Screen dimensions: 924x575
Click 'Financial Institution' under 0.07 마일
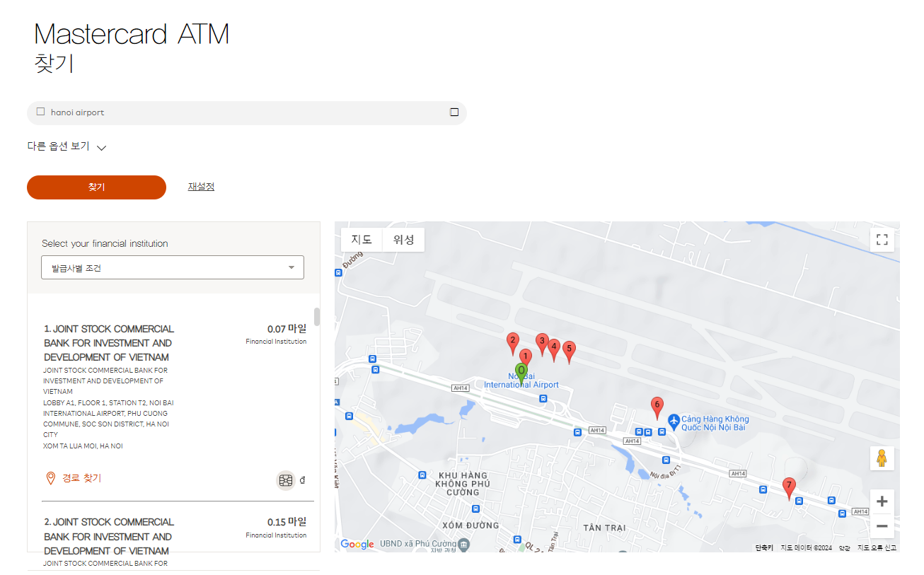[x=276, y=342]
